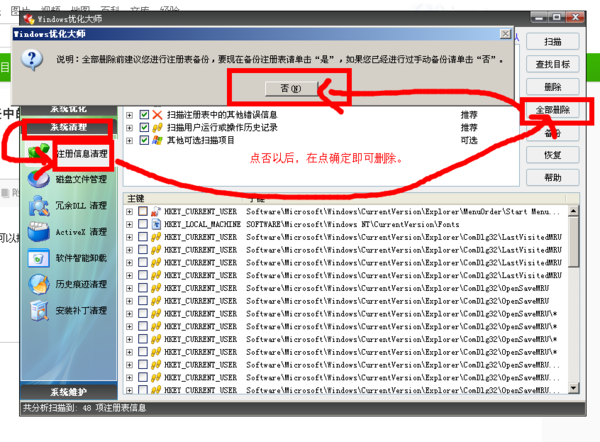Click the question mark icon in dialog
The image size is (600, 442).
[32, 60]
